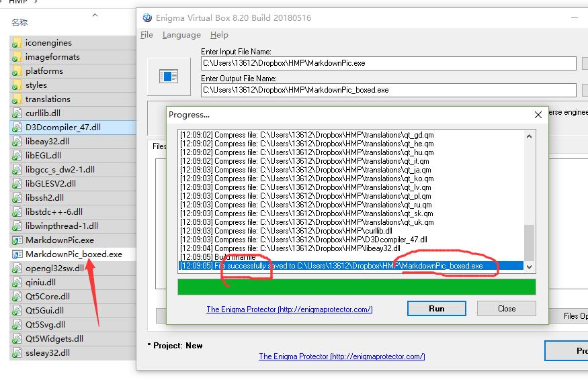The width and height of the screenshot is (588, 392).
Task: Click the Qt5Svg.dll file icon
Action: [x=17, y=325]
